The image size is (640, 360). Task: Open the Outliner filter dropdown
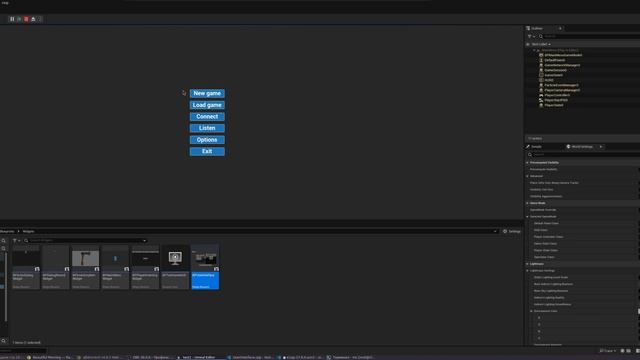click(x=531, y=36)
